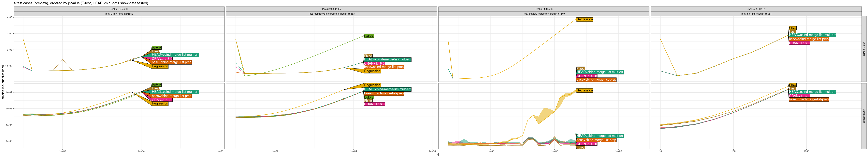
Task: Click "CRAN=1.16.0" label in memrecycle kilobytes panel
Action: pos(374,63)
